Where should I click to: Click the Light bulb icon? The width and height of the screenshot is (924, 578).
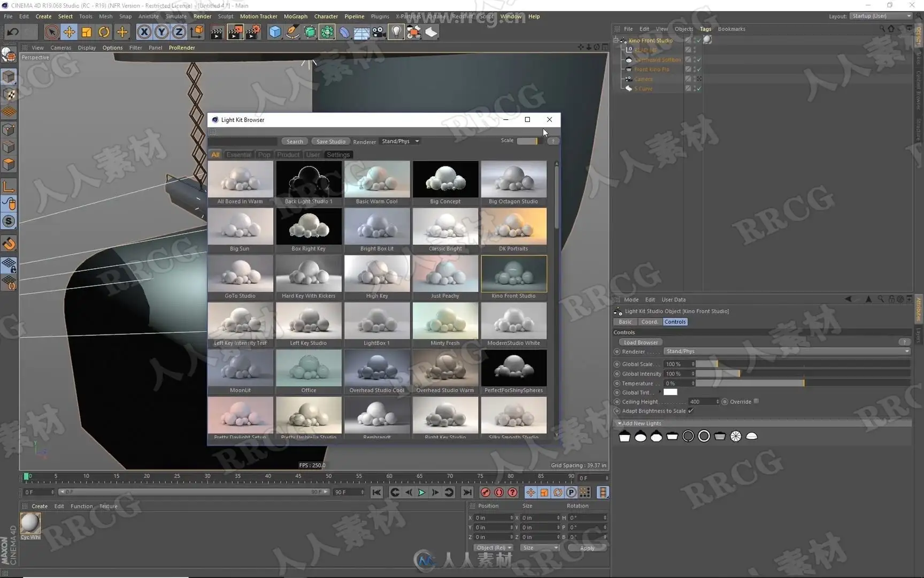(396, 33)
